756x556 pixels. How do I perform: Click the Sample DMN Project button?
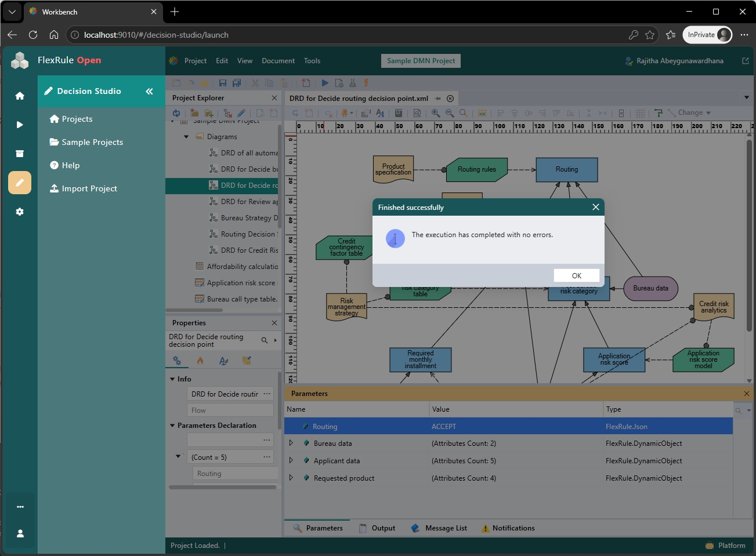(421, 61)
